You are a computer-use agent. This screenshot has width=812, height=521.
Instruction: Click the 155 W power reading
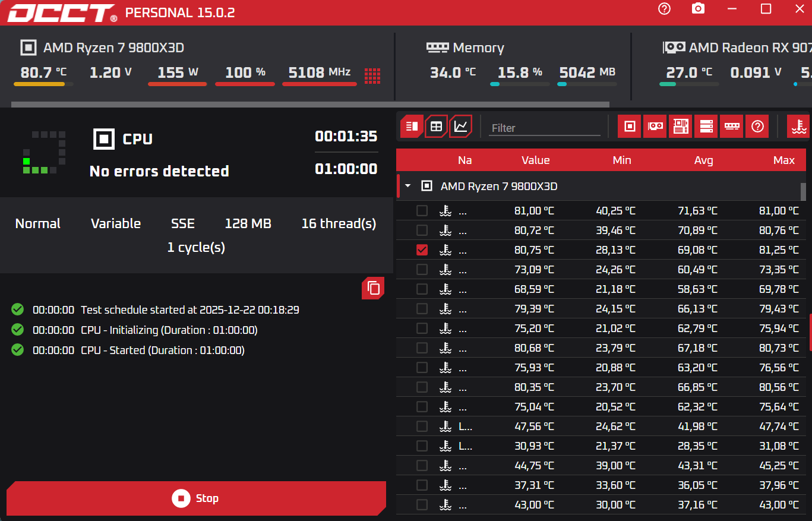tap(178, 72)
